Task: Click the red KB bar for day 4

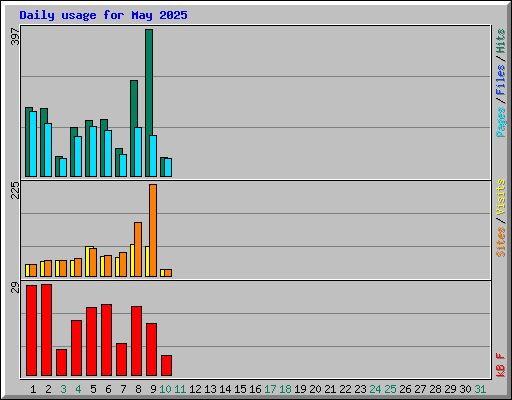Action: (77, 348)
